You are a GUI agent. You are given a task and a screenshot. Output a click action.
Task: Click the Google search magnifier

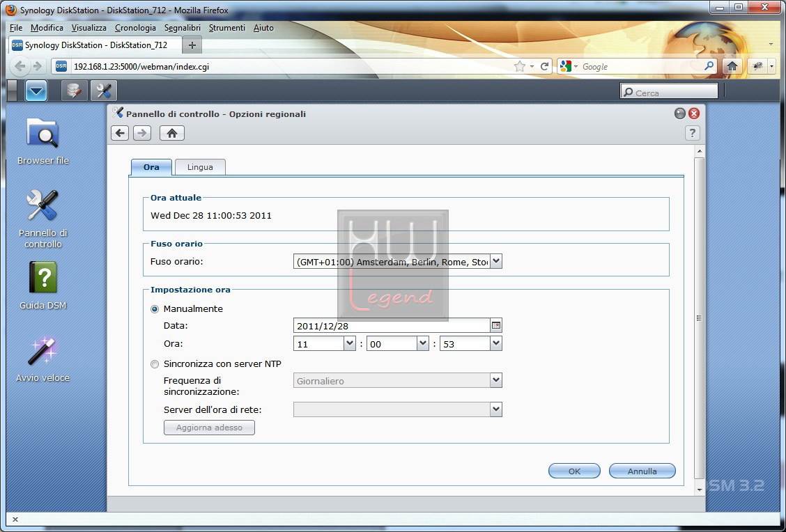tap(709, 66)
